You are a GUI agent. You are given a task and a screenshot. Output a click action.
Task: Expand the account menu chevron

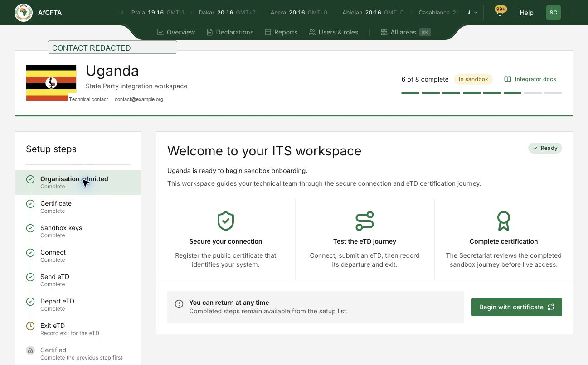coord(568,13)
